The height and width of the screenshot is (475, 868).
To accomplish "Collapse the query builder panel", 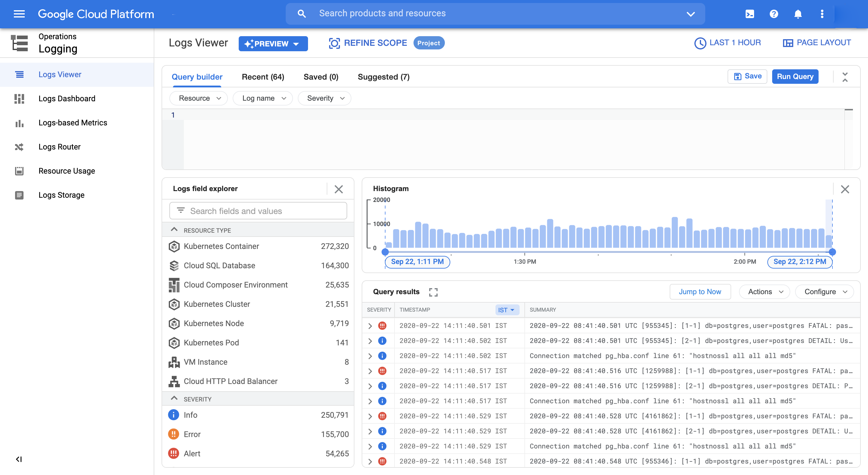I will 845,77.
